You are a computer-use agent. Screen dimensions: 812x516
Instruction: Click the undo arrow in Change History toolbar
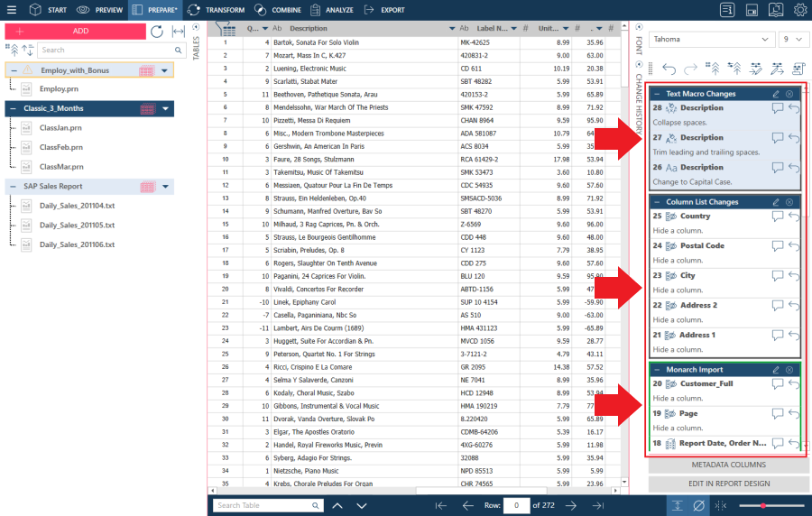(x=669, y=69)
